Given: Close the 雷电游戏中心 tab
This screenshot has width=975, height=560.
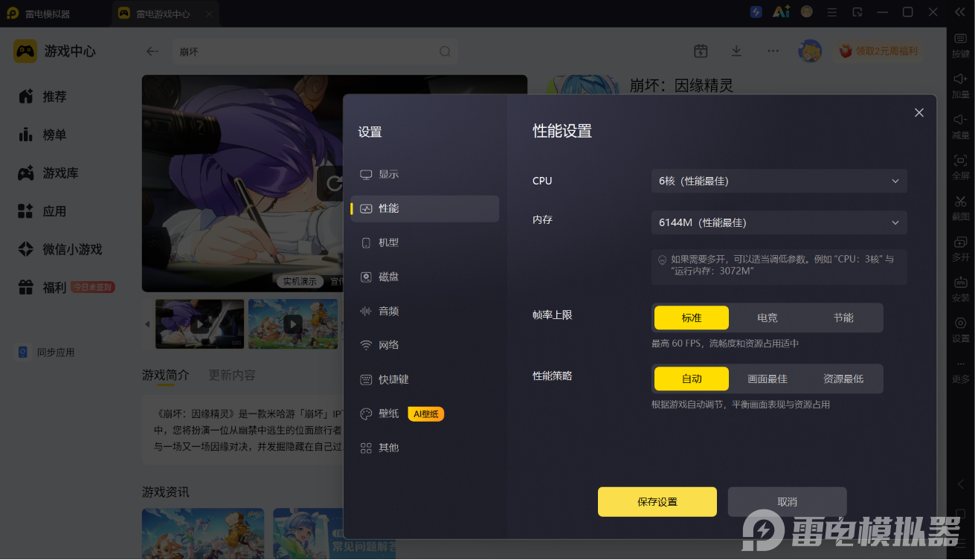Looking at the screenshot, I should tap(209, 13).
